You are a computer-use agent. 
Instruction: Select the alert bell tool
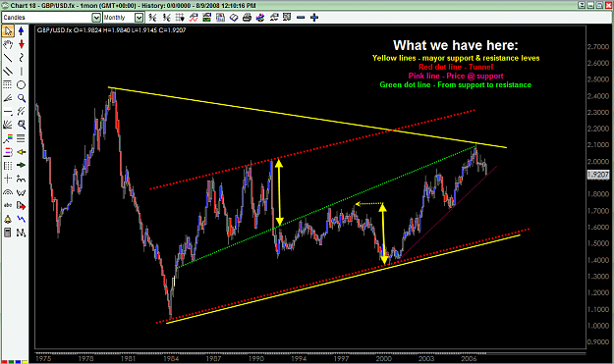[x=8, y=219]
